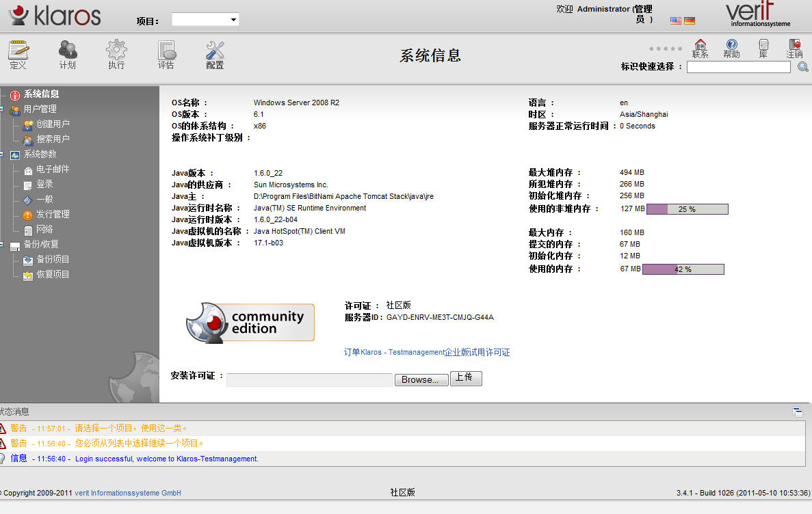Switch language using the German flag
812x514 pixels.
[690, 21]
